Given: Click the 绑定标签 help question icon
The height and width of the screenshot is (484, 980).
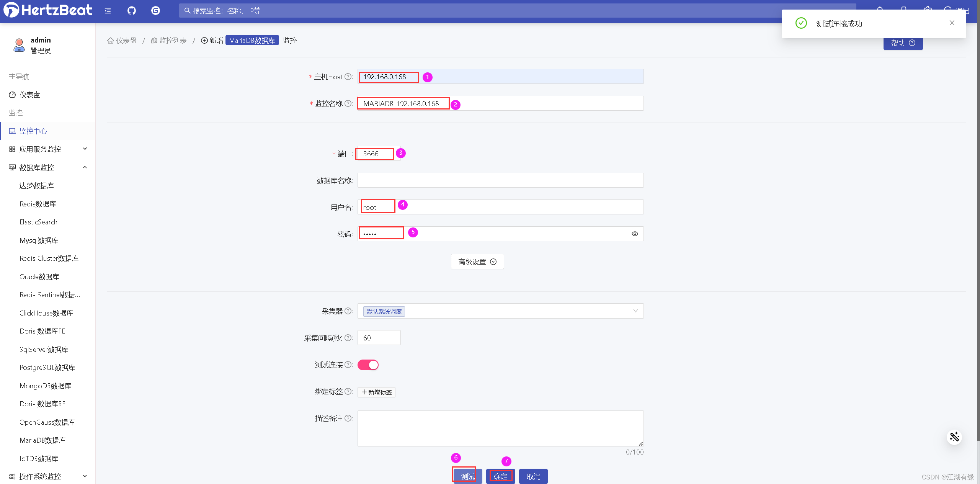Looking at the screenshot, I should [x=348, y=391].
